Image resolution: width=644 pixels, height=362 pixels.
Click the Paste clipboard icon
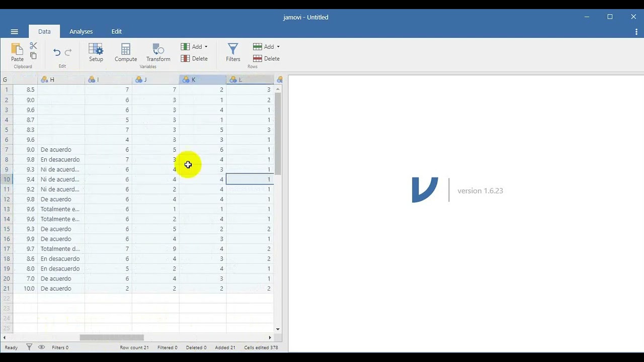17,52
